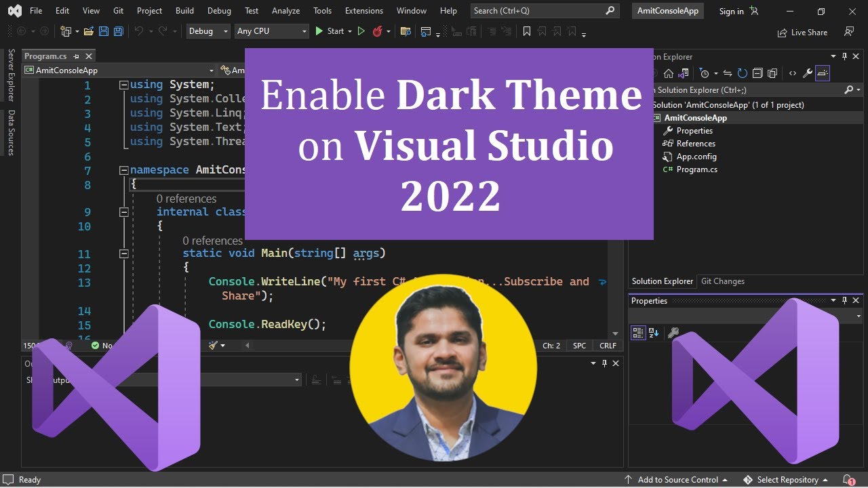Click the notifications bell in status bar
Screen dimensions: 868x488
[848, 480]
